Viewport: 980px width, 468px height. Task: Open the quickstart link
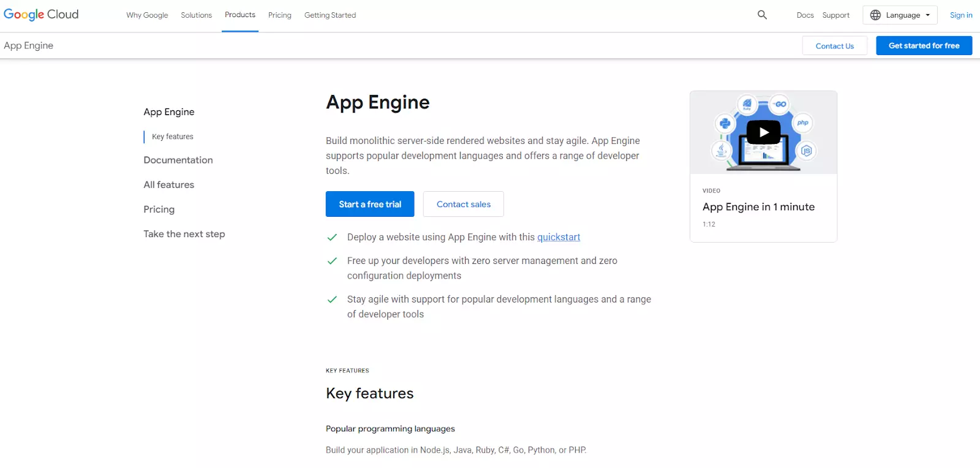tap(559, 237)
